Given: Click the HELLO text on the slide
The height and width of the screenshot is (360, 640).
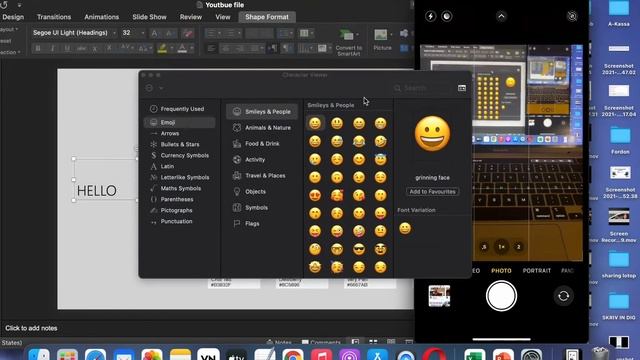Looking at the screenshot, I should pyautogui.click(x=97, y=191).
